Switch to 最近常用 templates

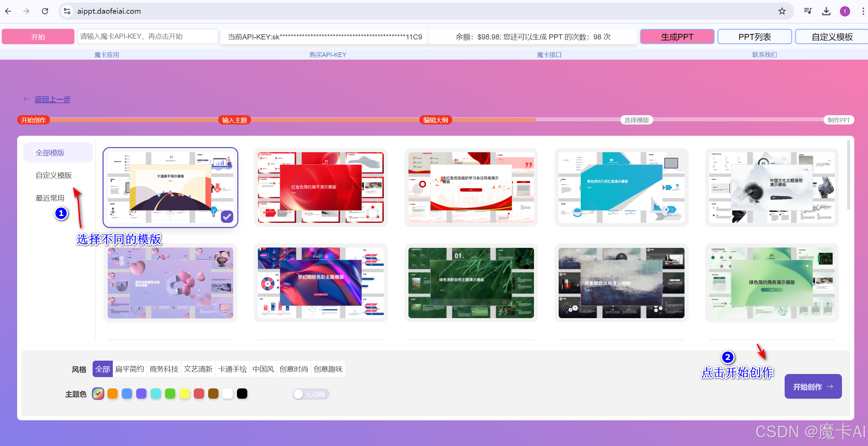pos(50,198)
